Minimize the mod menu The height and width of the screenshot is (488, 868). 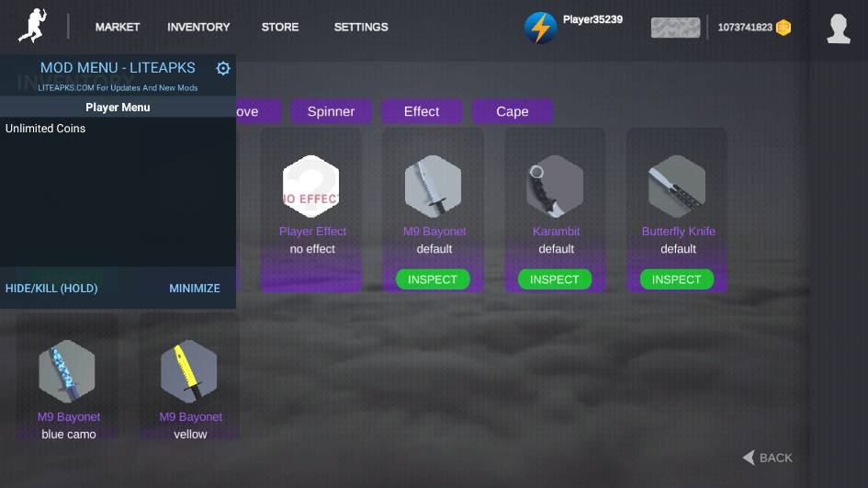(195, 288)
